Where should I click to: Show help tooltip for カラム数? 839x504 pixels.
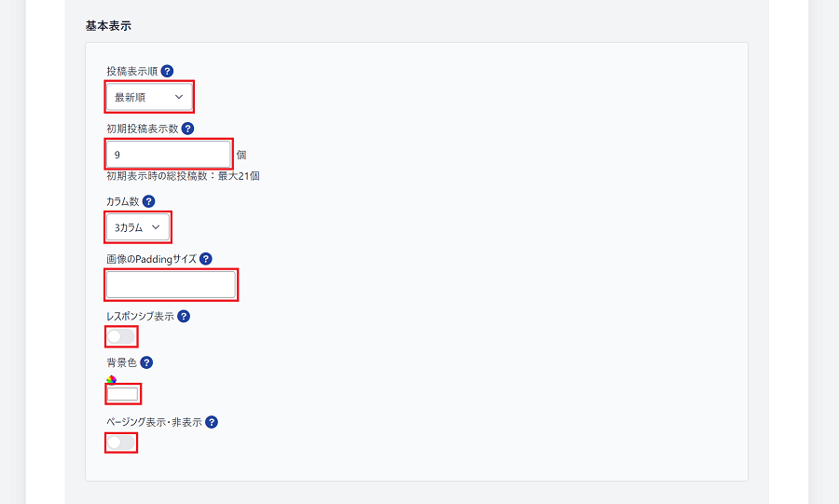click(149, 201)
